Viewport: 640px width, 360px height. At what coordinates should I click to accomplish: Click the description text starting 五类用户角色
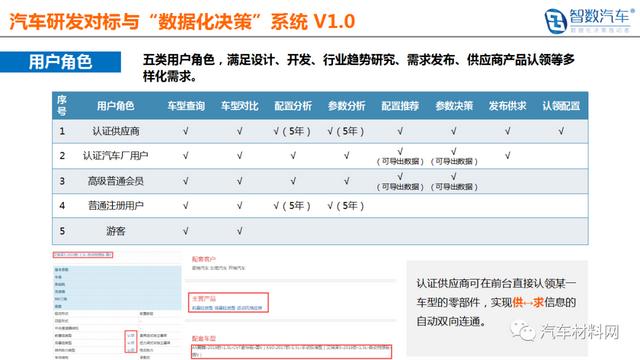click(359, 67)
